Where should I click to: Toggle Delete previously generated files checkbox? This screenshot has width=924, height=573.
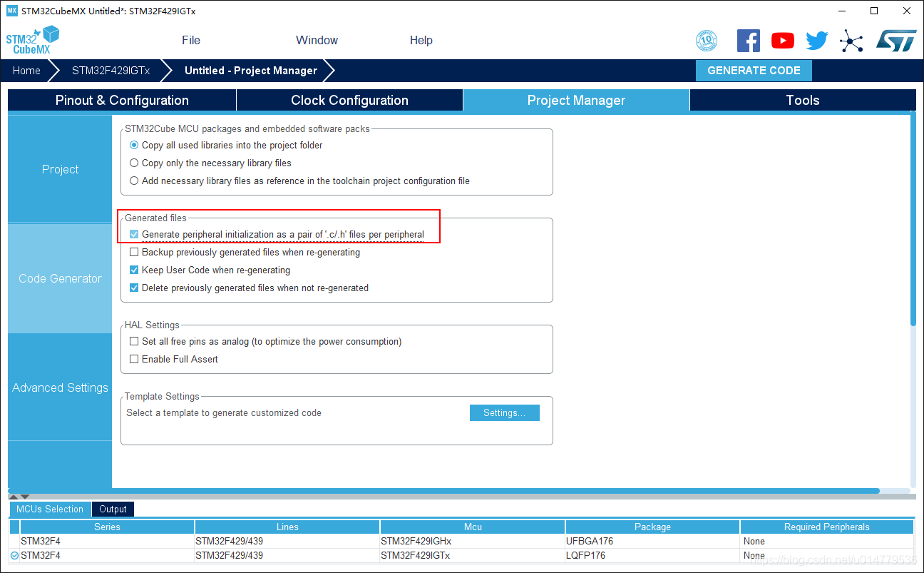point(134,288)
